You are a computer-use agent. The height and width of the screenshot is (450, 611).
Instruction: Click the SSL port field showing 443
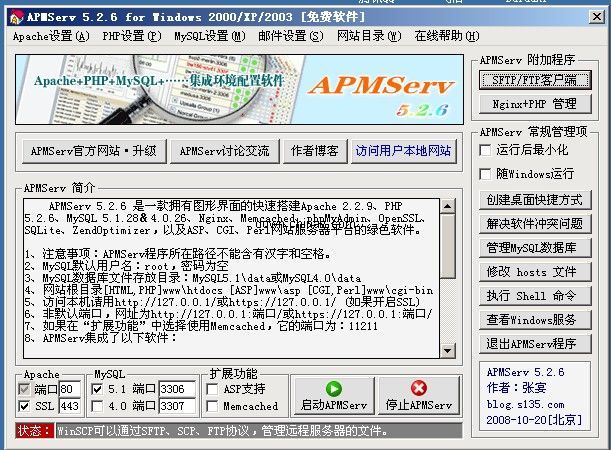point(70,406)
